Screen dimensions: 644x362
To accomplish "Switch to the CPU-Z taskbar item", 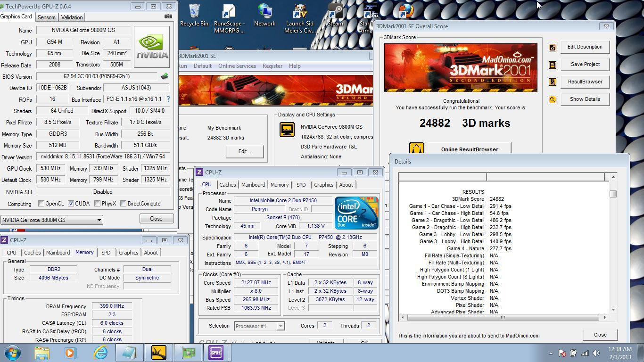I will (x=216, y=353).
